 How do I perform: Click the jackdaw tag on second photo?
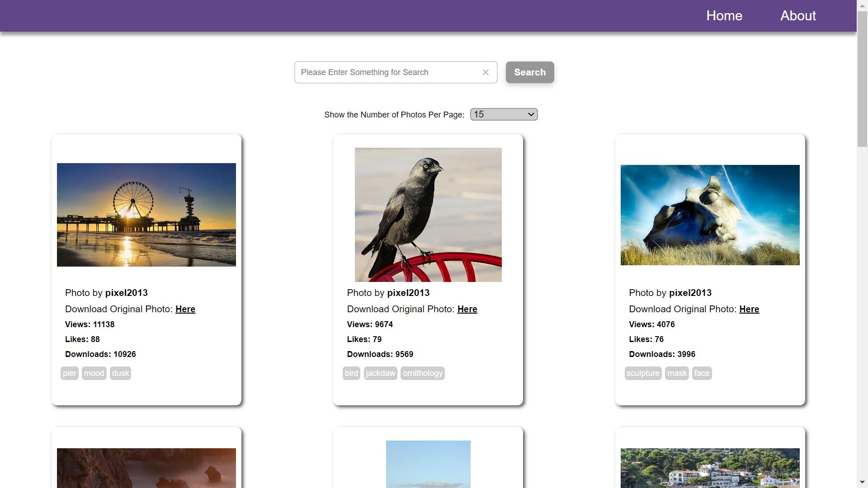tap(380, 373)
